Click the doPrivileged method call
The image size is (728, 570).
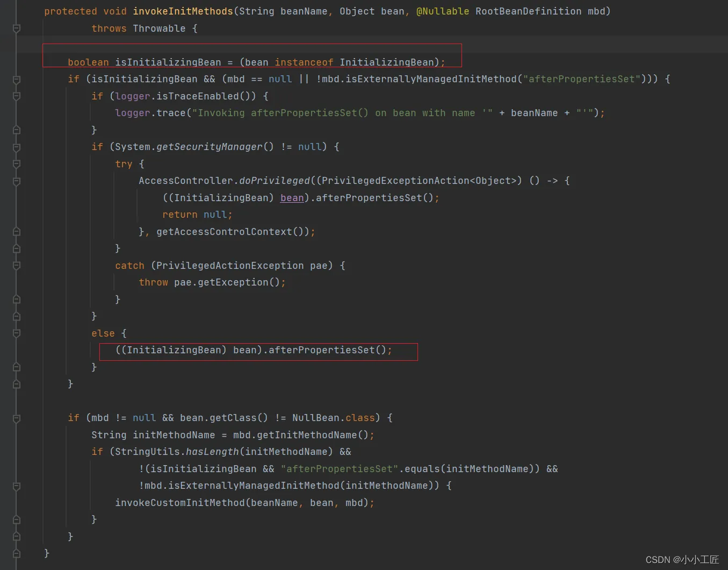pyautogui.click(x=275, y=181)
